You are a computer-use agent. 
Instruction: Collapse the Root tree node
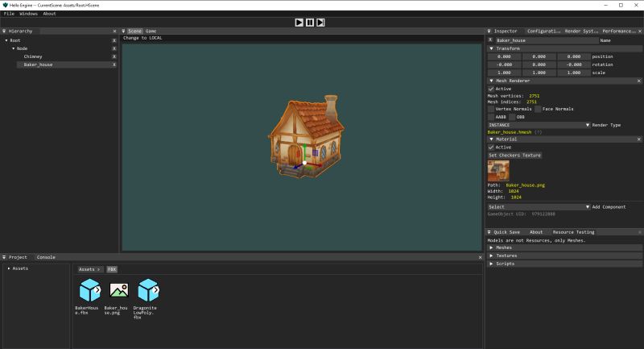[6, 40]
